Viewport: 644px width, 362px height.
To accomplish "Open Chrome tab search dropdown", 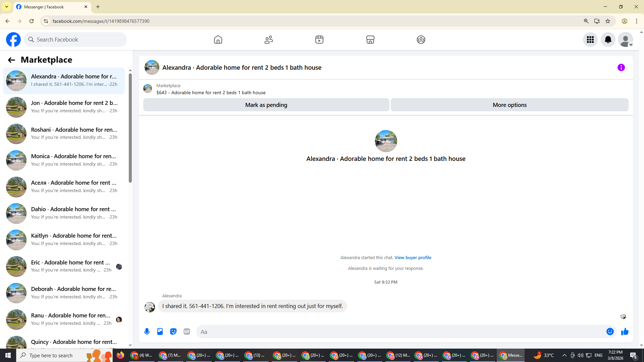I will tap(7, 7).
